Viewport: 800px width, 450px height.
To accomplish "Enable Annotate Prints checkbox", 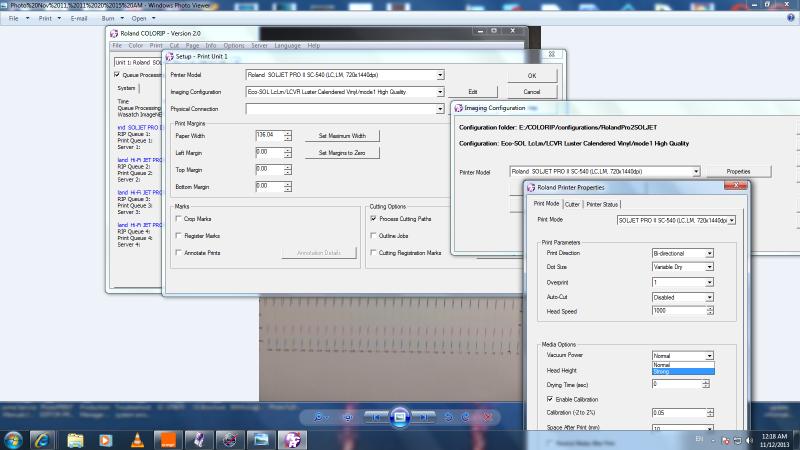I will coord(179,253).
